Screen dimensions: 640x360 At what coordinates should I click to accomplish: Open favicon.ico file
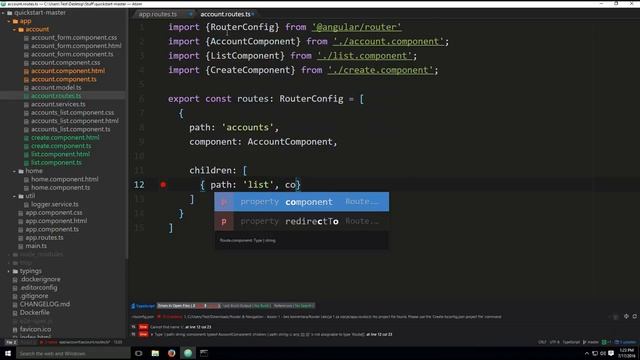coord(36,329)
